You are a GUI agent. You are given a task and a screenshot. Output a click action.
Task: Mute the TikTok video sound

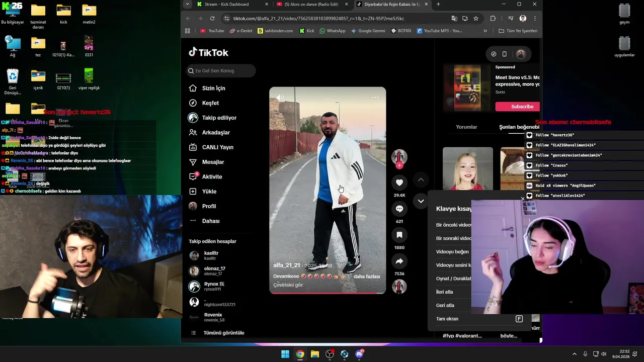click(280, 98)
